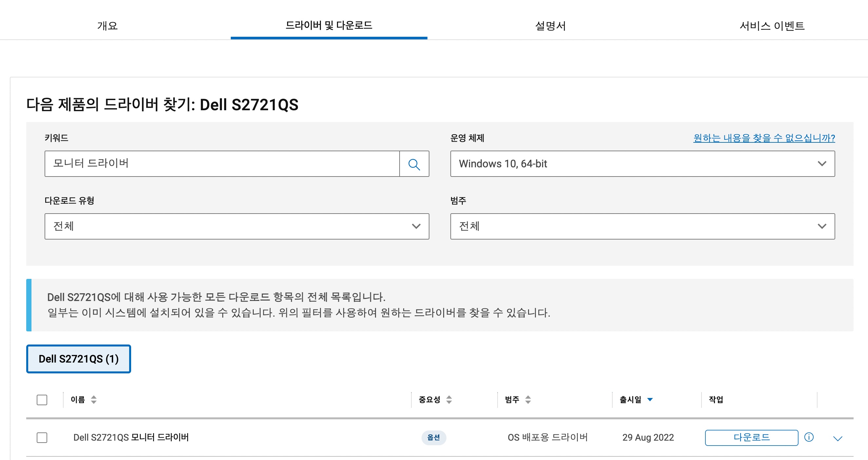Click the 다운로드 button
Image resolution: width=868 pixels, height=460 pixels.
tap(751, 437)
